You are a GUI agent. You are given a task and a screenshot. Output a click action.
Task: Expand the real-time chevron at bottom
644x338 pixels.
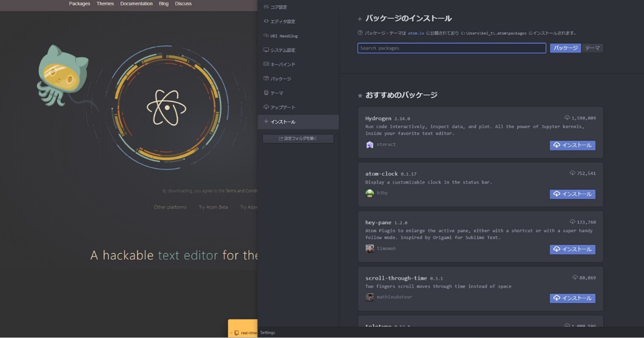click(x=231, y=333)
